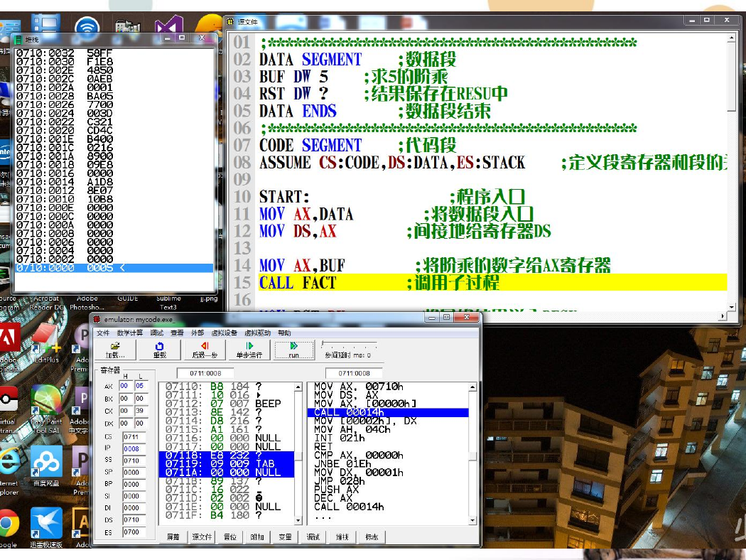Click the step back (后退一步) red arrow button
Image resolution: width=746 pixels, height=560 pixels.
[x=205, y=350]
